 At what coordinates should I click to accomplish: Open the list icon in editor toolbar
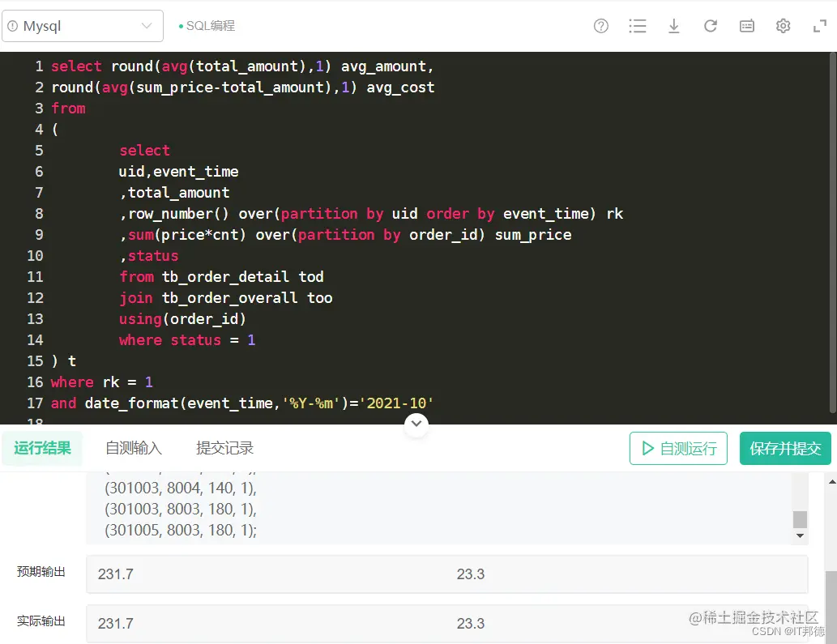[638, 26]
